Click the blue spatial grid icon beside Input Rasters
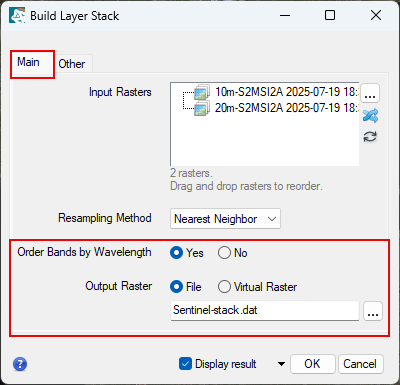Image resolution: width=400 pixels, height=385 pixels. click(370, 115)
